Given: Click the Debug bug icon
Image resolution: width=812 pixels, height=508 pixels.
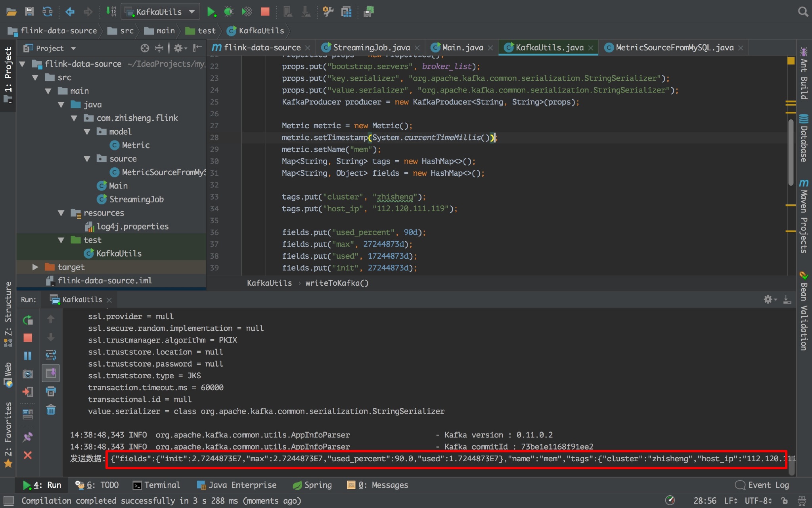Looking at the screenshot, I should click(229, 12).
